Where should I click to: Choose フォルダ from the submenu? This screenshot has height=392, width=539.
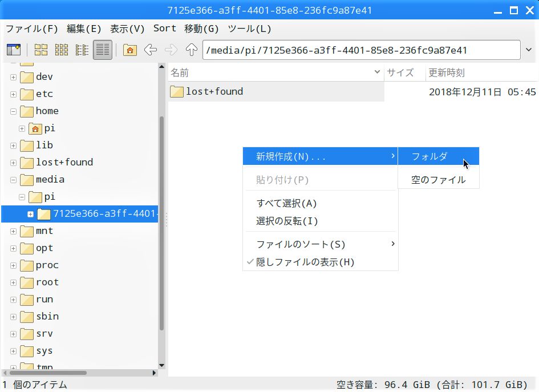click(429, 156)
